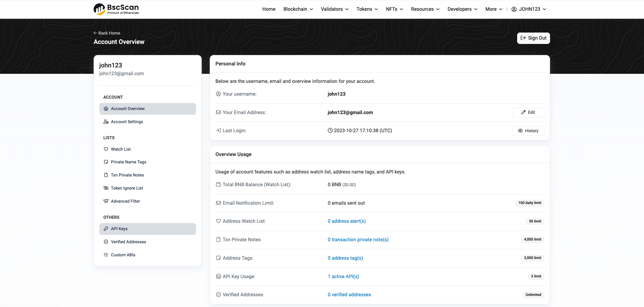Click the Back Home link

pos(107,33)
